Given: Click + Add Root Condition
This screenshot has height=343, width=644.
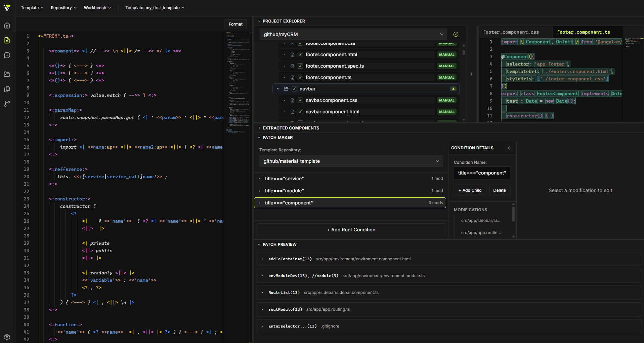Looking at the screenshot, I should 351,230.
